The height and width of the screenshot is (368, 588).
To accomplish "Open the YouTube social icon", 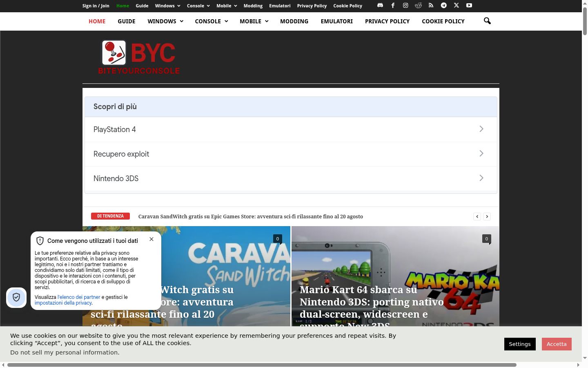I will [x=469, y=5].
